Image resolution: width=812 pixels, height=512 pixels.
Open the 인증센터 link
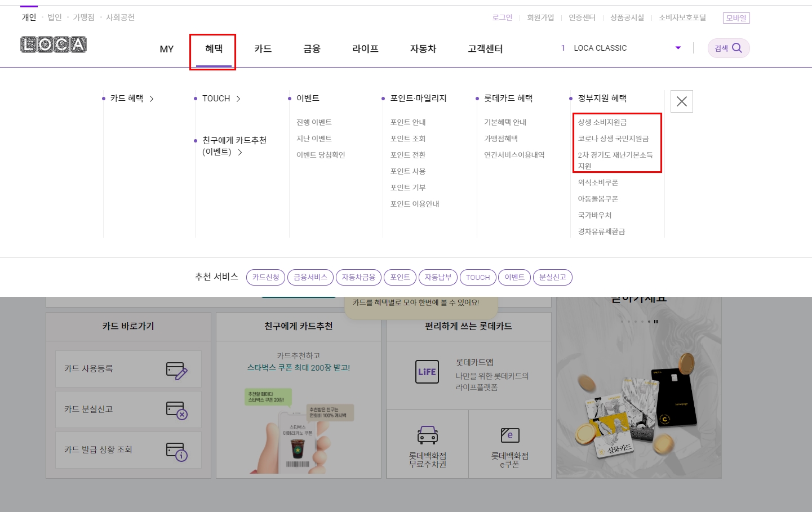(x=582, y=17)
